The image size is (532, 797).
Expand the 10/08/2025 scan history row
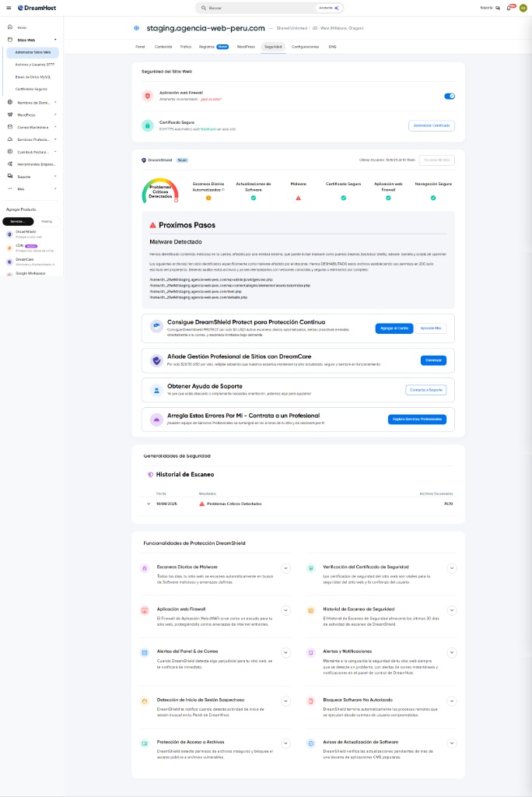click(x=148, y=504)
